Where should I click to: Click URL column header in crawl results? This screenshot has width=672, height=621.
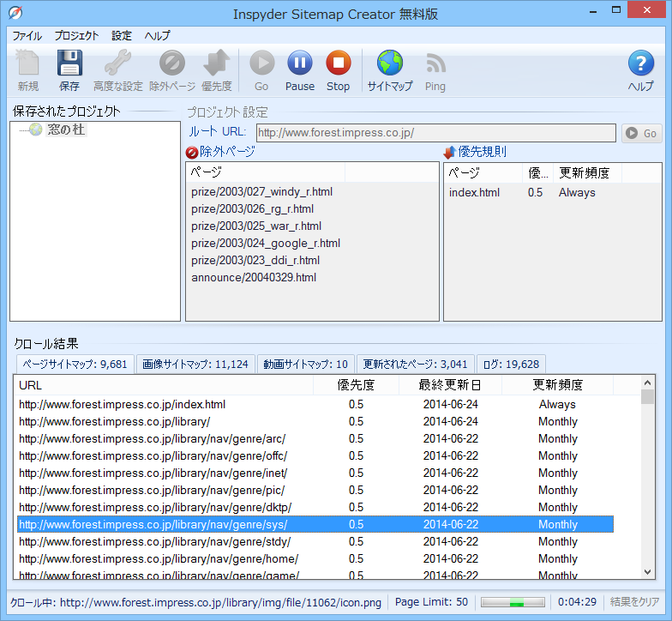(163, 385)
